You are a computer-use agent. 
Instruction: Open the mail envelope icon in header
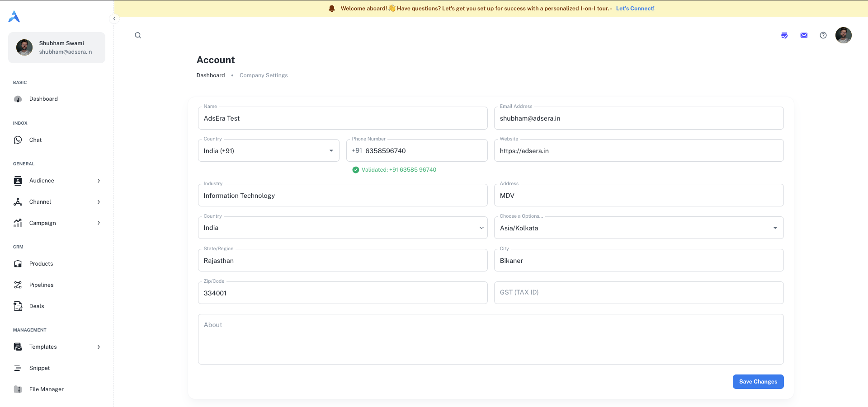804,35
